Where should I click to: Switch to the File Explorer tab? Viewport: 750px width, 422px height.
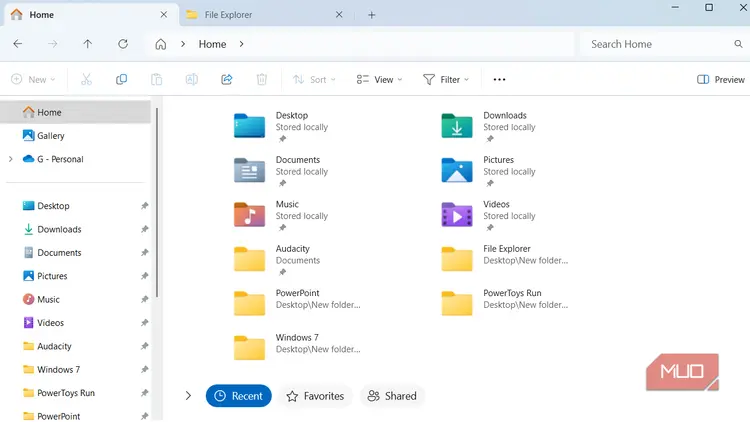[x=265, y=15]
